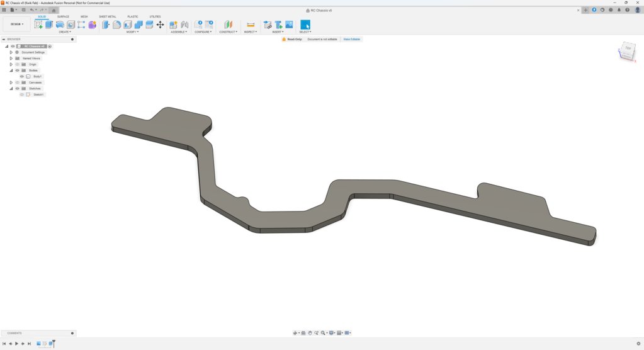Click the Solid tab
Screen dimensions: 644x350
click(x=42, y=17)
